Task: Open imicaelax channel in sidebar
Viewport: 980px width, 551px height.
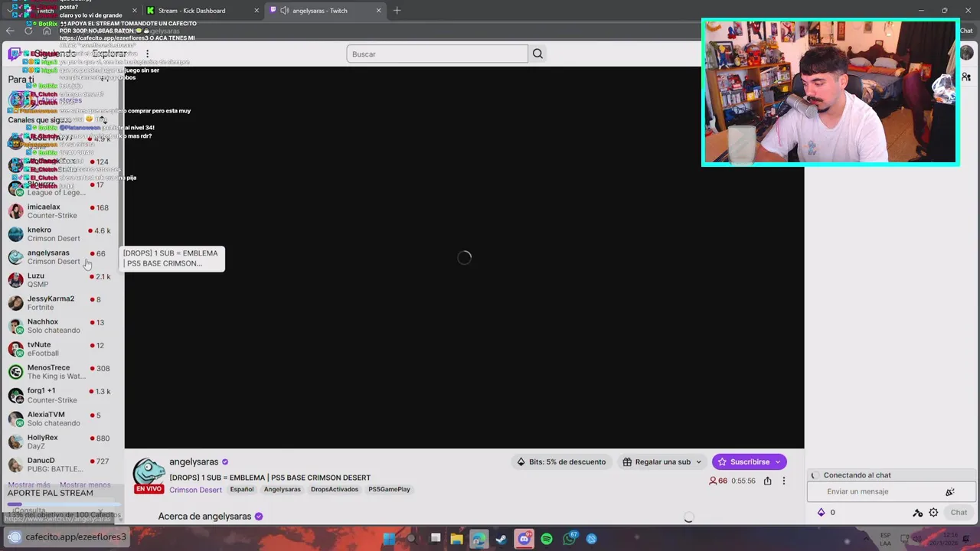Action: pyautogui.click(x=61, y=211)
